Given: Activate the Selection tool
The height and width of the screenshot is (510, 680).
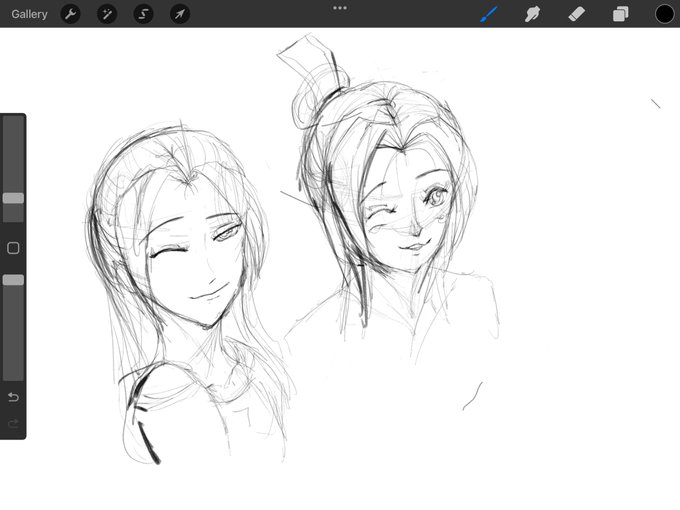Looking at the screenshot, I should 143,14.
